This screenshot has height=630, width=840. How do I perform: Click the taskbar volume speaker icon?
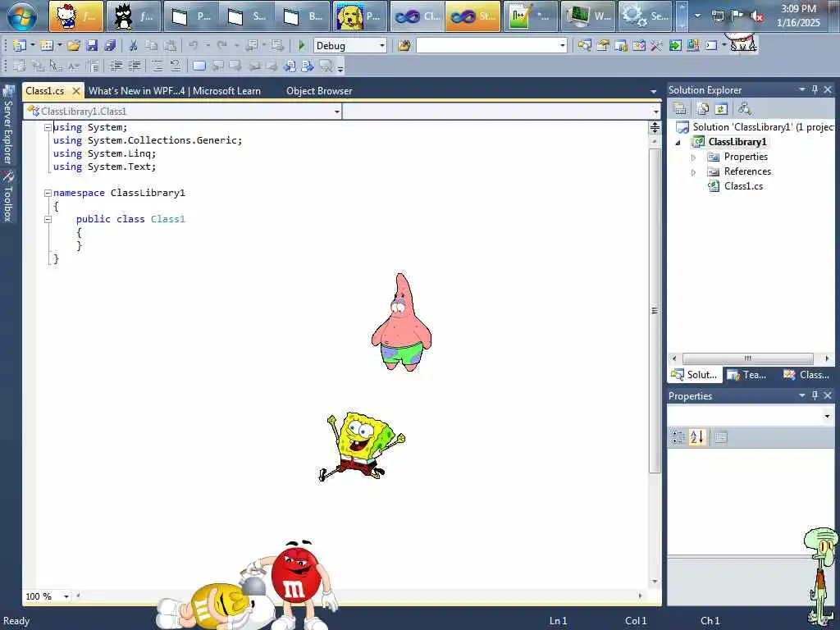[757, 16]
